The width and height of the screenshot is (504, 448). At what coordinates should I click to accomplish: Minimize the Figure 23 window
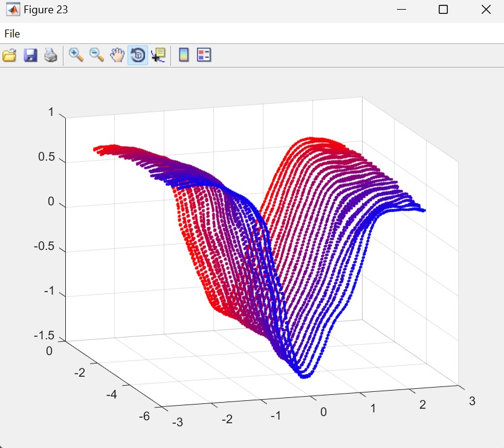click(x=400, y=10)
